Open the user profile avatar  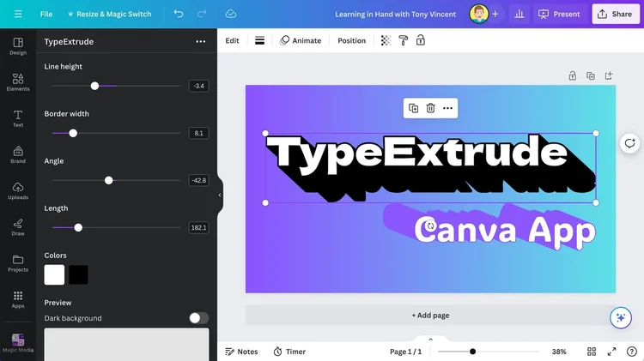click(x=479, y=14)
